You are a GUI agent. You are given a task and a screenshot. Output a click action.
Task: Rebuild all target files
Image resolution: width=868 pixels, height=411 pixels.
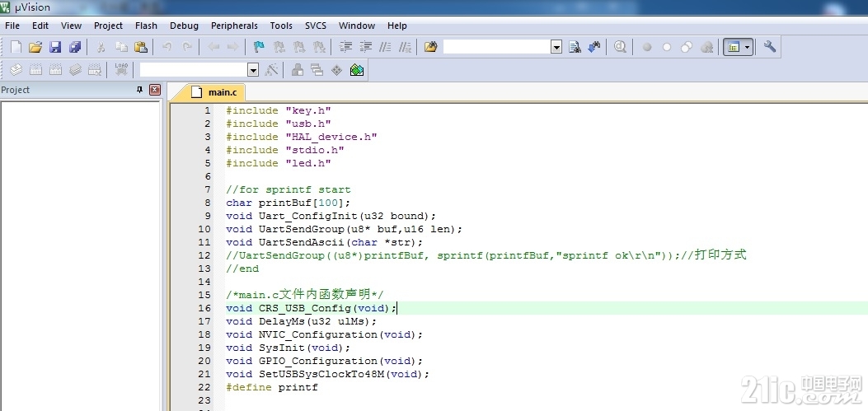pos(55,70)
